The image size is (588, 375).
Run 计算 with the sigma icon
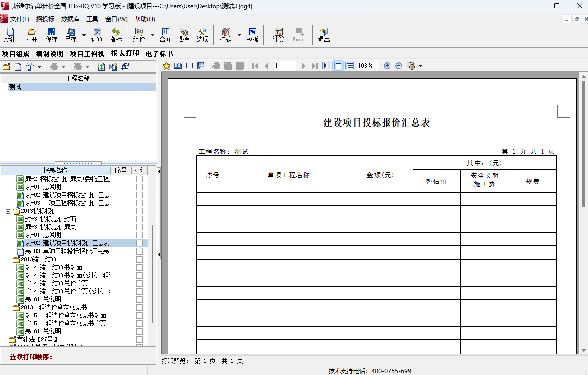pyautogui.click(x=97, y=35)
